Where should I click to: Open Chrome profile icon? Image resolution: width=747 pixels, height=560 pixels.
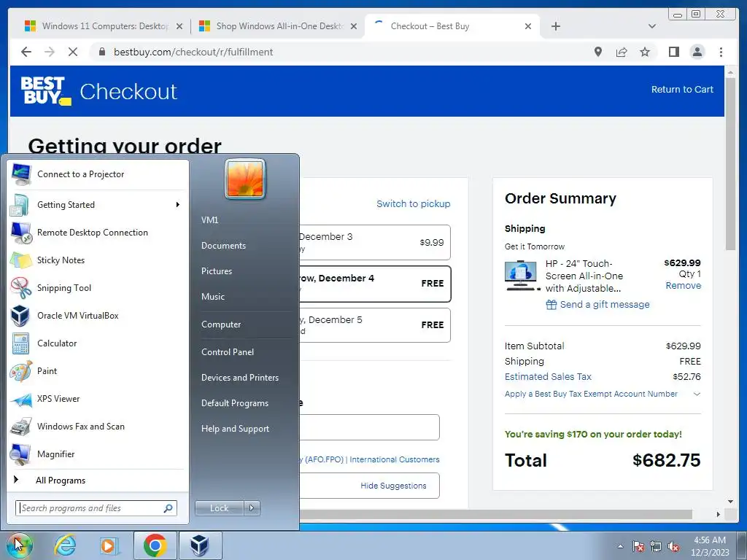(x=697, y=52)
